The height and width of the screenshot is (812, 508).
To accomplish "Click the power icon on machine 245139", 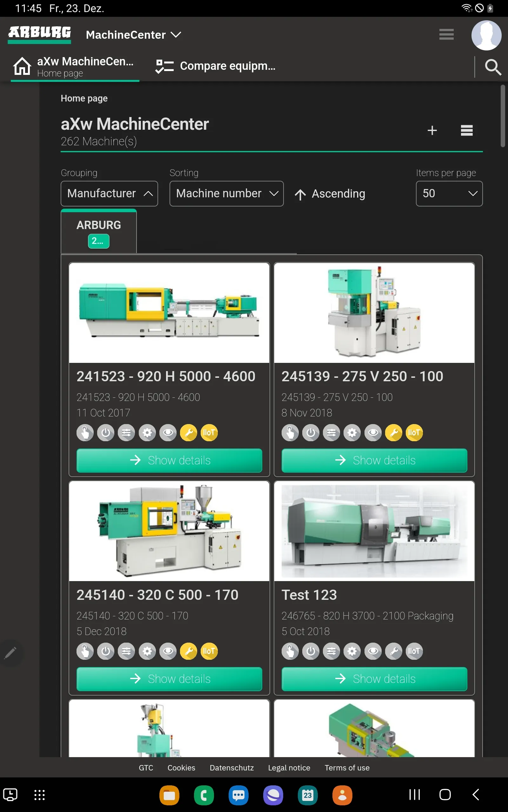I will click(311, 433).
